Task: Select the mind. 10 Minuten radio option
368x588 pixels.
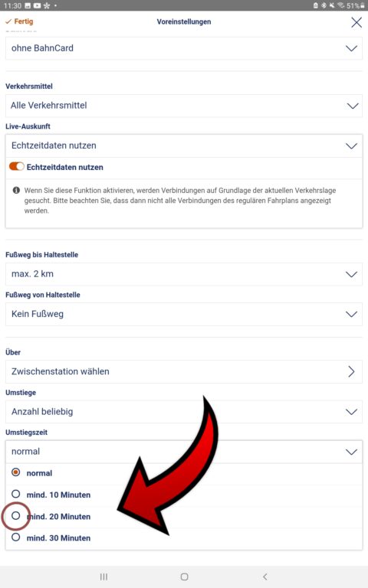Action: coord(16,495)
